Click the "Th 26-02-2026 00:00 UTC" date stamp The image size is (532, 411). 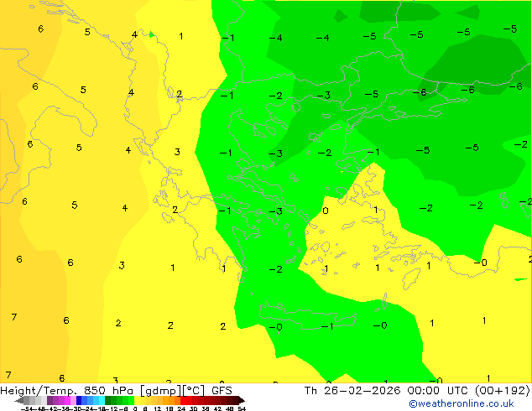(x=387, y=391)
